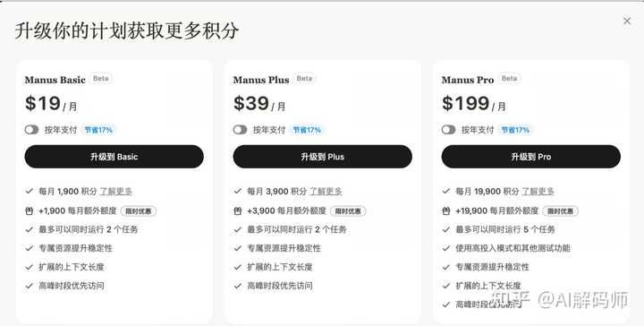The image size is (644, 326).
Task: Close the upgrade plan dialog
Action: tap(627, 21)
